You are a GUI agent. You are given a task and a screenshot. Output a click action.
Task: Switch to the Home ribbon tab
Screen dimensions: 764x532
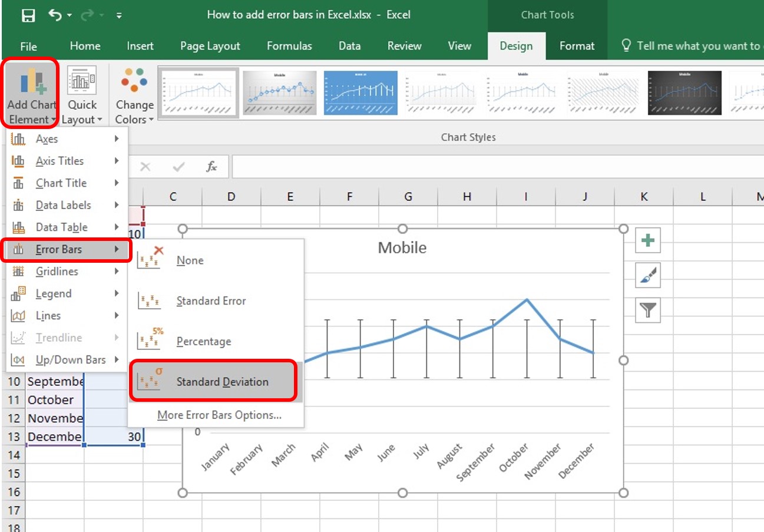click(x=85, y=46)
